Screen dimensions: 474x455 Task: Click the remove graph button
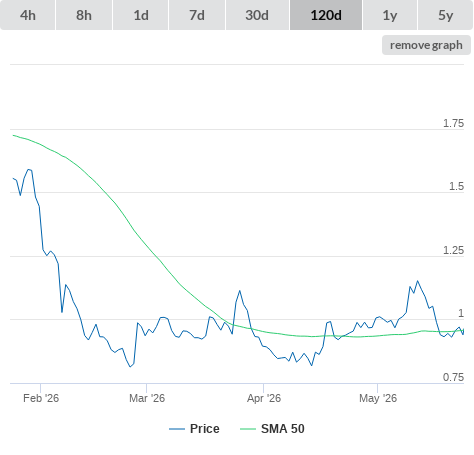pyautogui.click(x=426, y=45)
